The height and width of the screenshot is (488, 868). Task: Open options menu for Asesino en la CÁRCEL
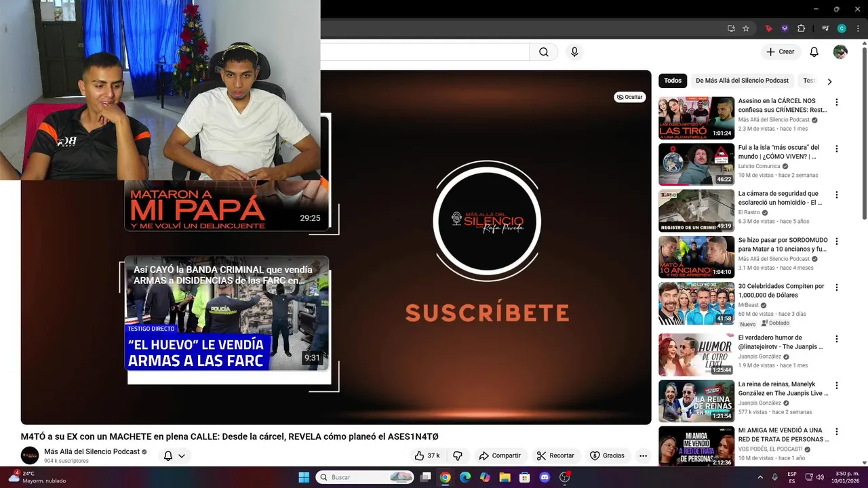tap(836, 102)
